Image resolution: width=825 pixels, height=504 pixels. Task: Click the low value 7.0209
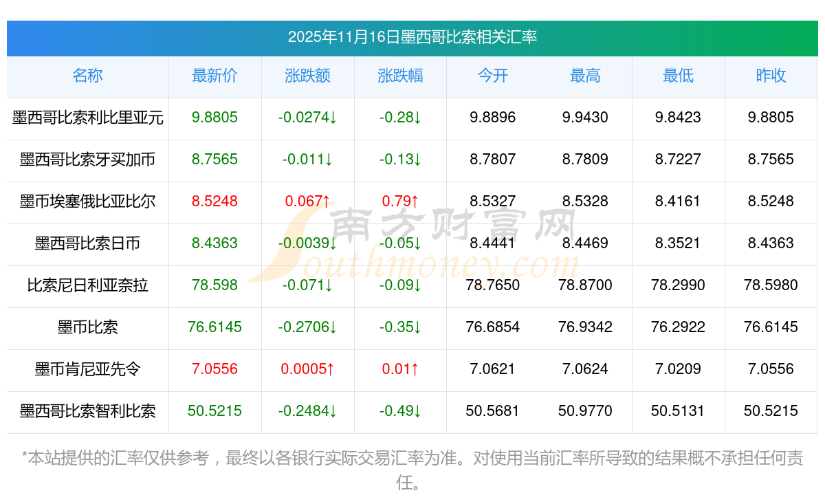click(678, 369)
